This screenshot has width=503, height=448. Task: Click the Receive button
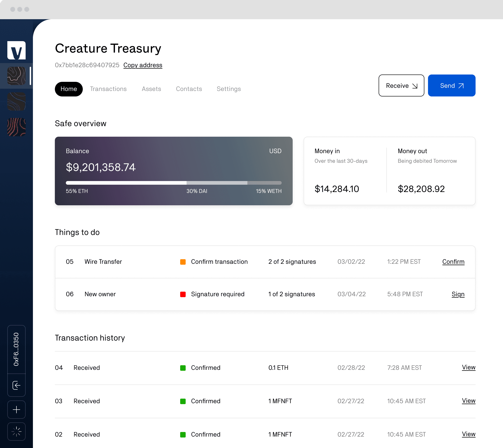(401, 85)
